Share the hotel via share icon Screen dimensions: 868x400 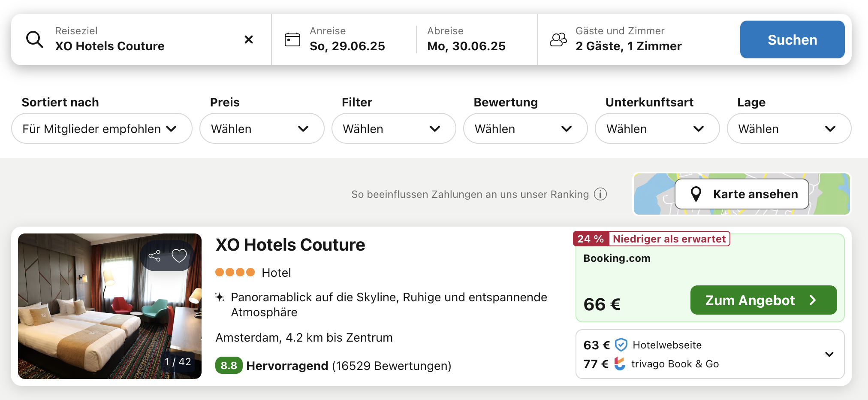pyautogui.click(x=154, y=256)
